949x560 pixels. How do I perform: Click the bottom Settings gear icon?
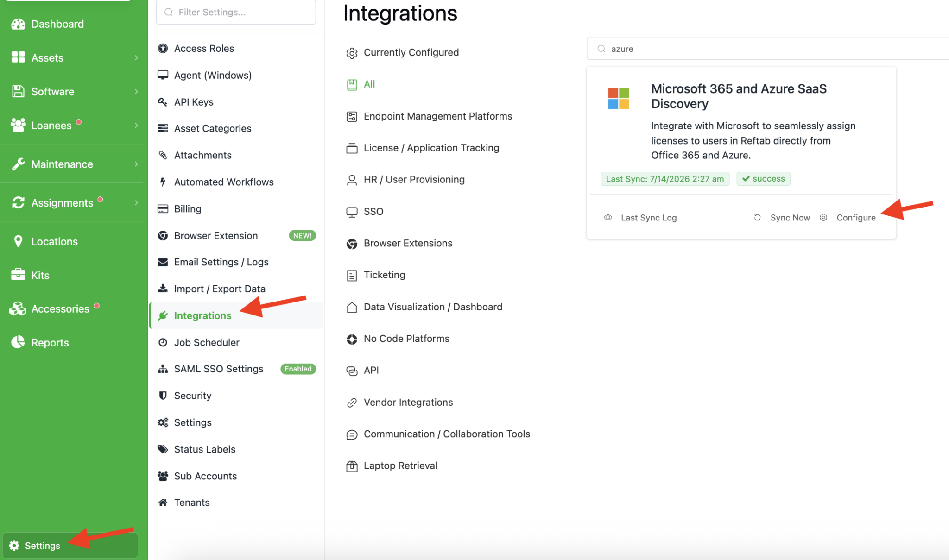[14, 546]
